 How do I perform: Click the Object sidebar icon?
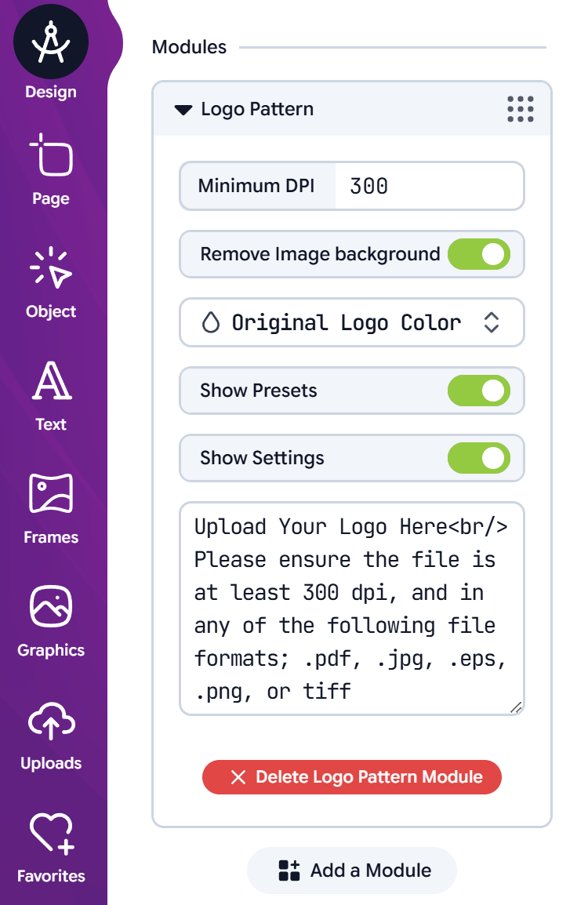(50, 269)
